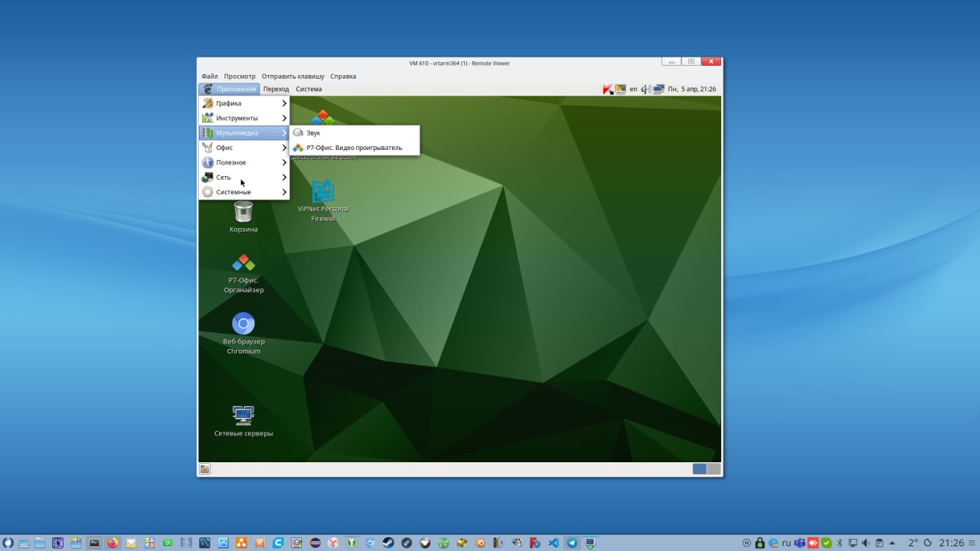980x551 pixels.
Task: Open Visual Studio Code from taskbar
Action: pos(554,543)
